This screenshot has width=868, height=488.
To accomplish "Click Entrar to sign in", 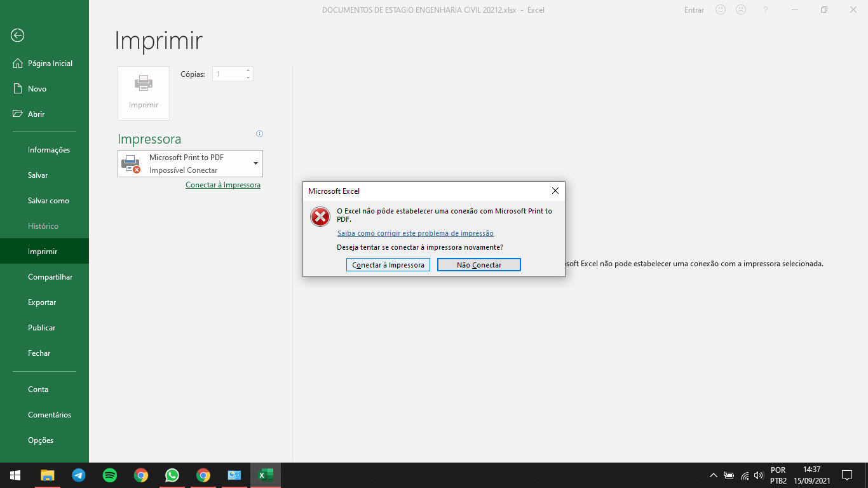I will 694,10.
